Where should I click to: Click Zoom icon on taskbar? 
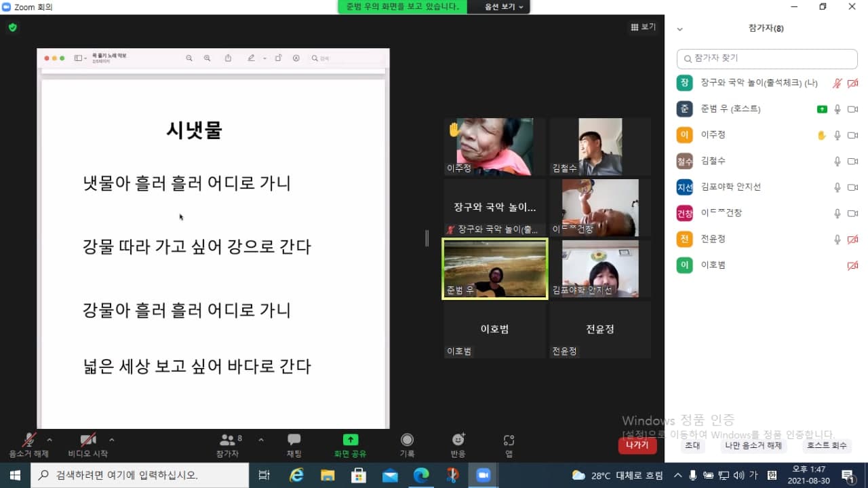click(484, 475)
